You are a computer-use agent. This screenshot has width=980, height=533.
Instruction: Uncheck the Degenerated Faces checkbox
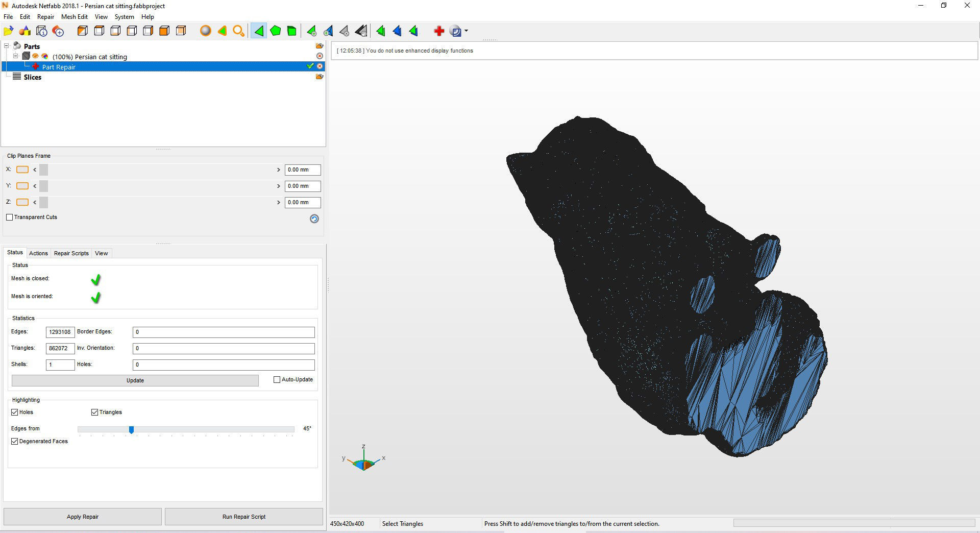click(15, 441)
